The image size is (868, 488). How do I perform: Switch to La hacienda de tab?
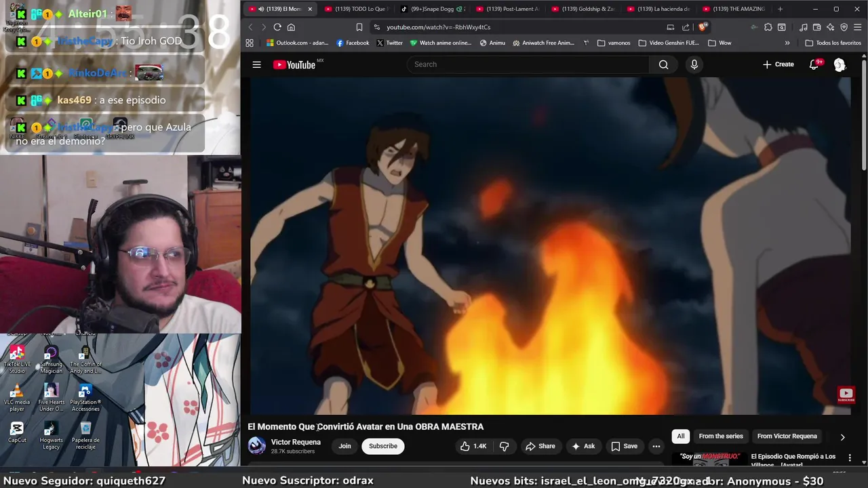coord(660,9)
